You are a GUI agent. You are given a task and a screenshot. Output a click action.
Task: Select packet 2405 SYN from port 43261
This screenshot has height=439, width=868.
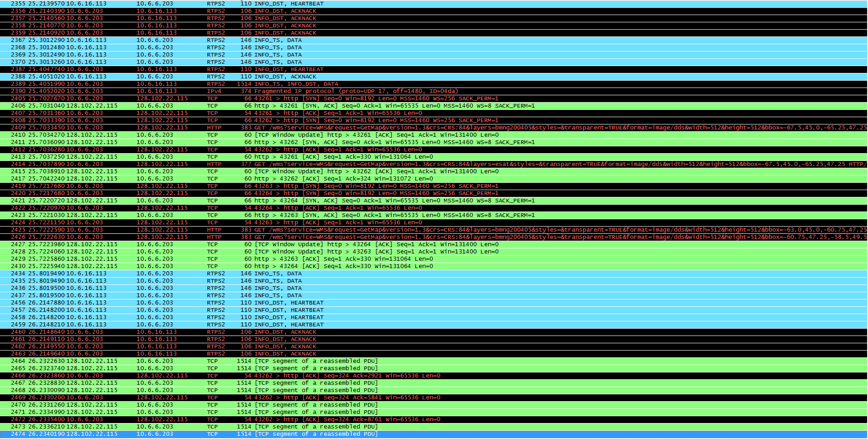tap(434, 98)
